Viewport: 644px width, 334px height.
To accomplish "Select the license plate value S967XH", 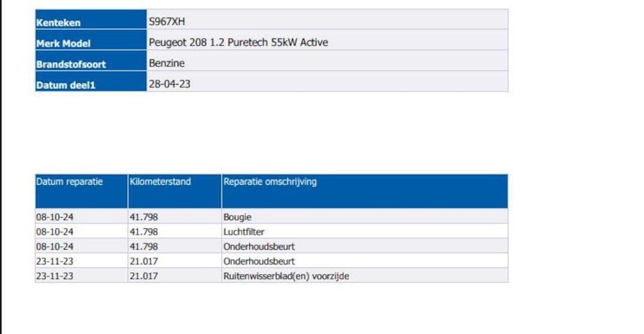I will pos(167,22).
